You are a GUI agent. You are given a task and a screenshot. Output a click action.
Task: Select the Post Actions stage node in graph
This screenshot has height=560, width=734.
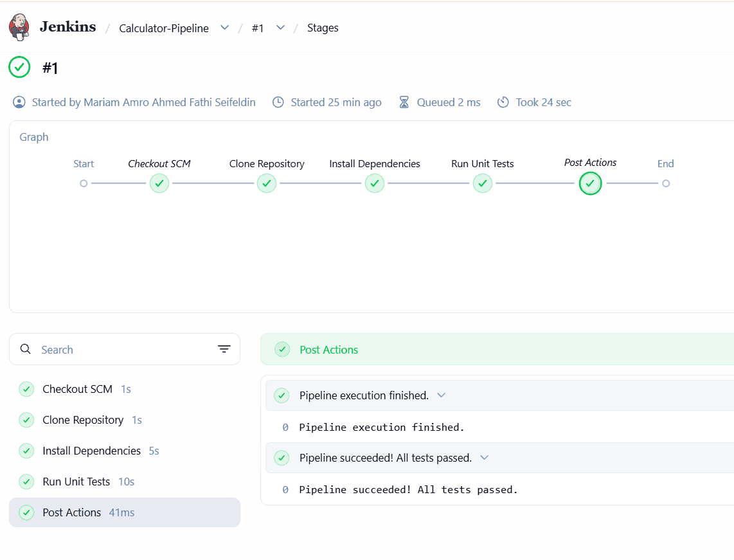(x=590, y=183)
